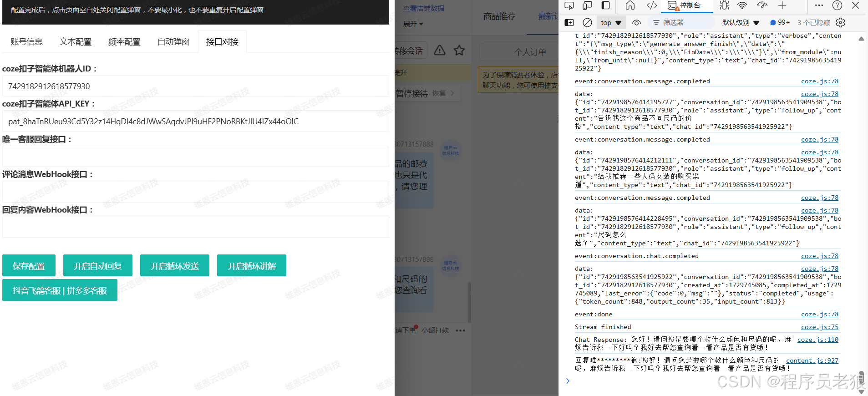Image resolution: width=868 pixels, height=396 pixels.
Task: Switch to the 自动弹窗 tab
Action: 173,42
